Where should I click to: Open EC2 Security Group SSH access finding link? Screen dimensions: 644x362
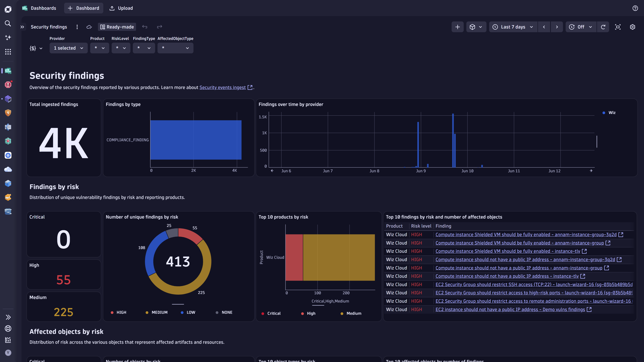[x=534, y=284]
